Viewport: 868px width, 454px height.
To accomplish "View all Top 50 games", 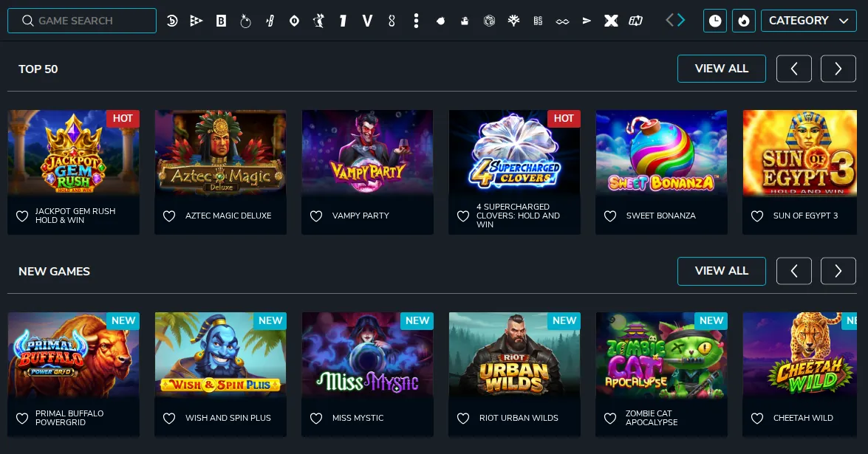I will pyautogui.click(x=722, y=69).
